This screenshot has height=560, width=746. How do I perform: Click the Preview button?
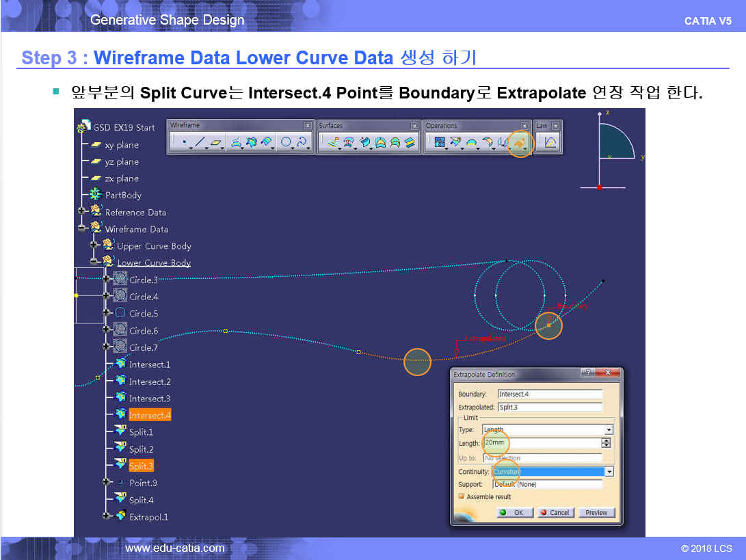click(596, 512)
